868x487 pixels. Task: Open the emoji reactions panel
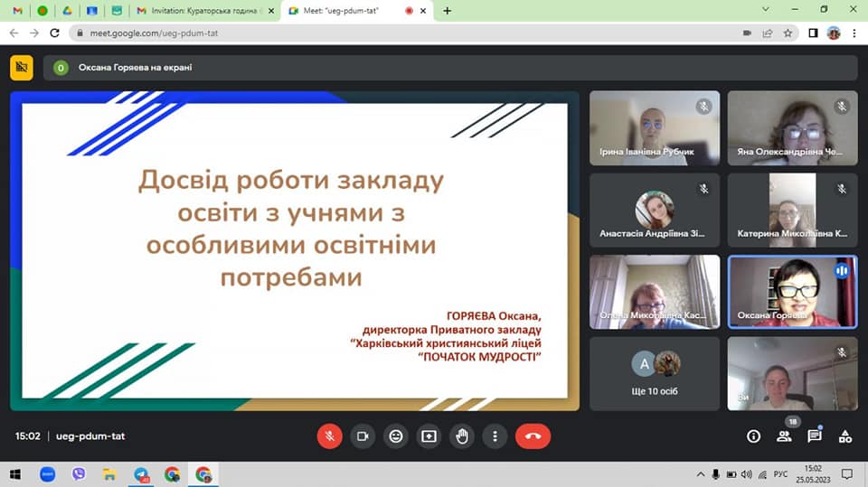[396, 436]
